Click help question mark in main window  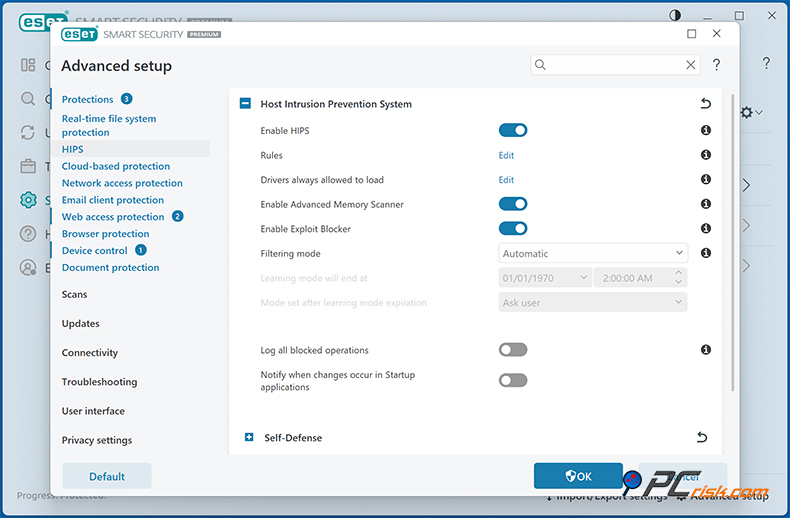766,63
